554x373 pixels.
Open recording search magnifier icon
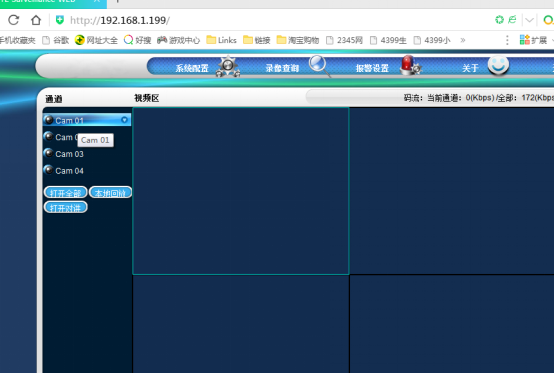[x=319, y=66]
